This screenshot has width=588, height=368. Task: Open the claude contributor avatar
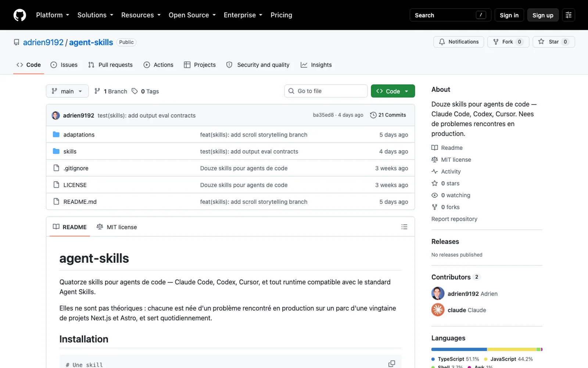[x=438, y=310]
